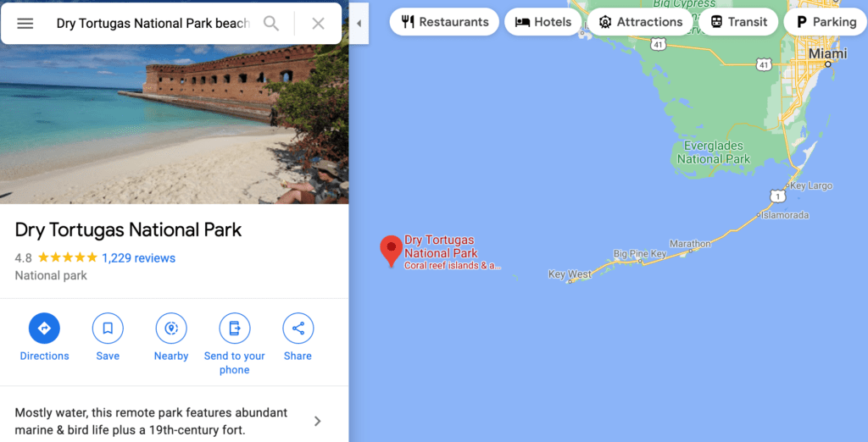Image resolution: width=868 pixels, height=442 pixels.
Task: Click Send to your phone icon
Action: coord(235,328)
